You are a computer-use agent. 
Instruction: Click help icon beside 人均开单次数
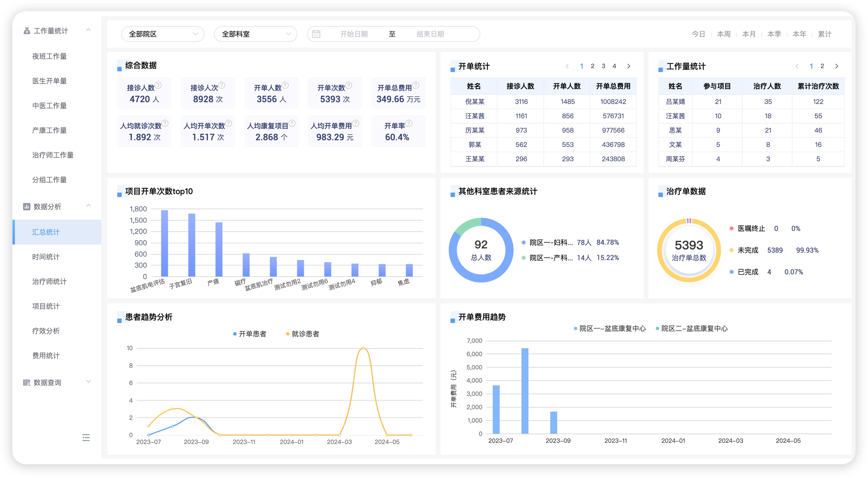click(228, 123)
